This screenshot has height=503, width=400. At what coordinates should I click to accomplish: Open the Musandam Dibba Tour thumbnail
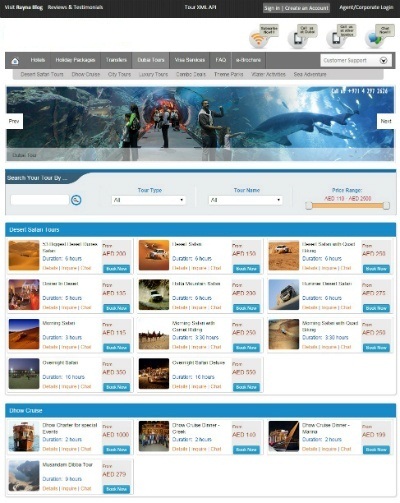24,476
